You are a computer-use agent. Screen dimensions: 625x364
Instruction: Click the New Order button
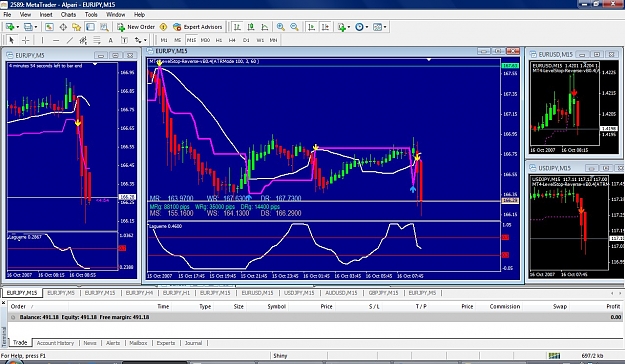pyautogui.click(x=136, y=27)
